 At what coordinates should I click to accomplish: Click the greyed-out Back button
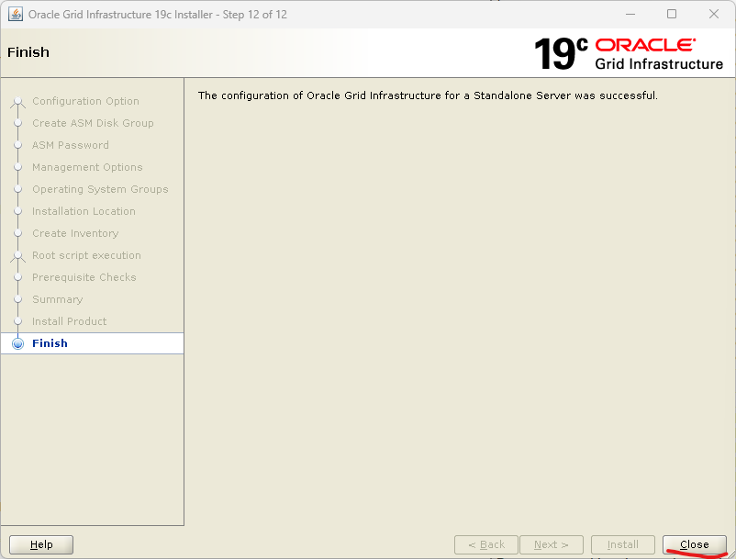coord(486,544)
